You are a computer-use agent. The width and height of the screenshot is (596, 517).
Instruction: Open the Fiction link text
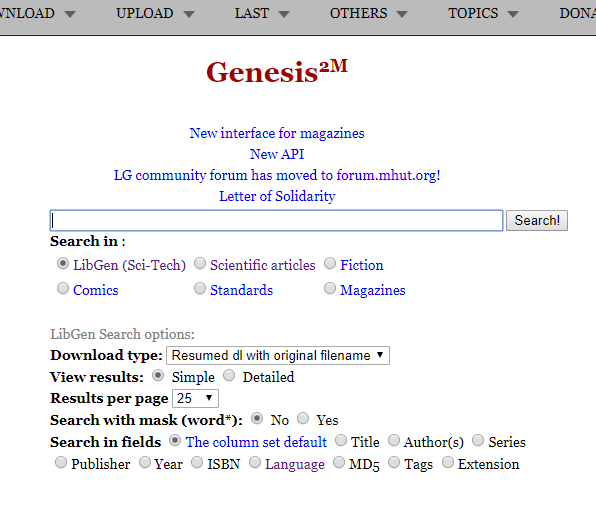pyautogui.click(x=361, y=265)
